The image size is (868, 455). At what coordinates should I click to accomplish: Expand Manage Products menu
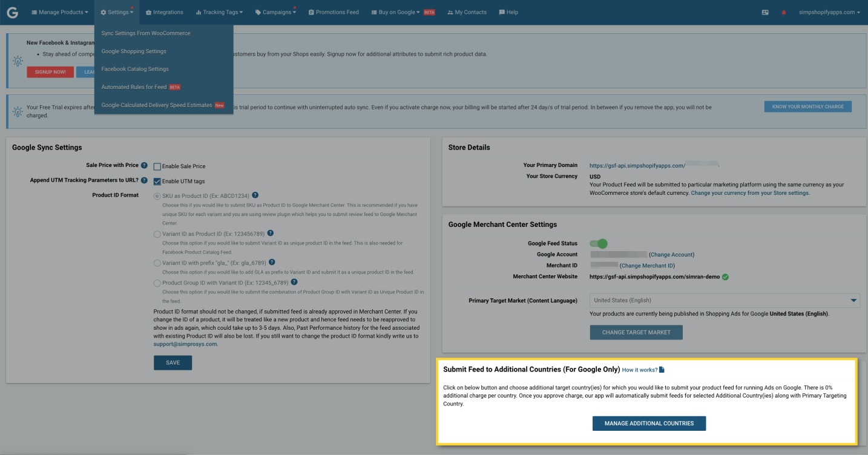[x=59, y=12]
